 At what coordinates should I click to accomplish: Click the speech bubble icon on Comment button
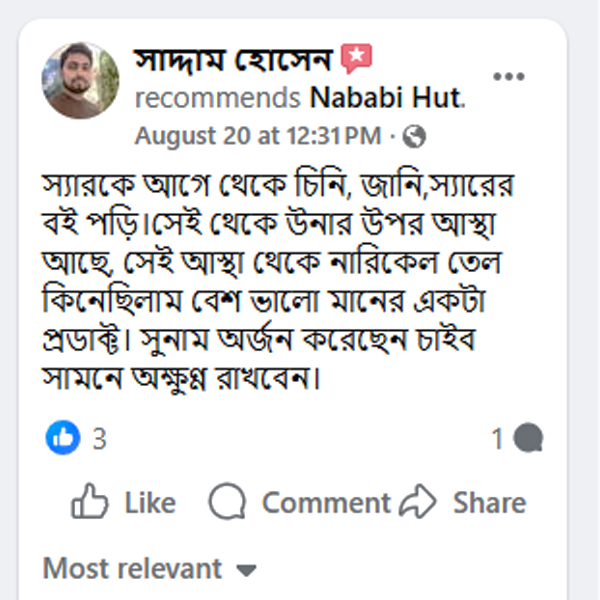[228, 502]
